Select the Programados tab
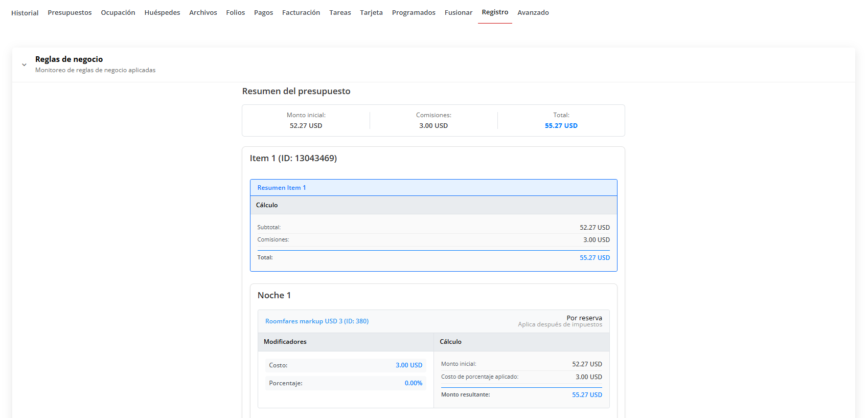Viewport: 868px width, 418px height. [x=414, y=13]
